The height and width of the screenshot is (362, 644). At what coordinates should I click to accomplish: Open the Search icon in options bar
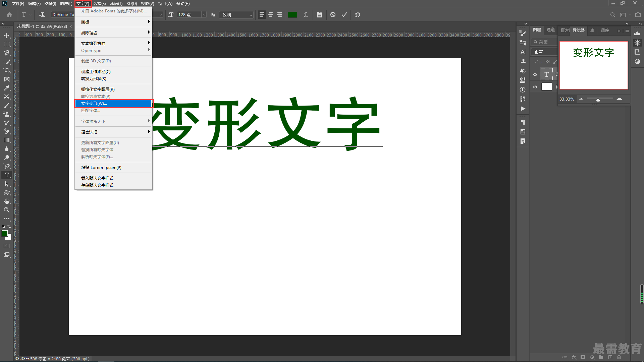tap(613, 15)
